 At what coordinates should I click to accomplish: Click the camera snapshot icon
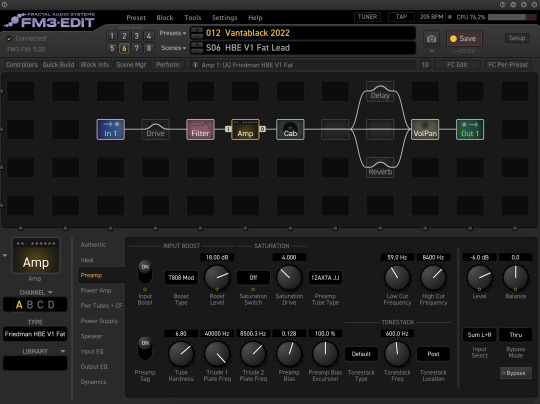(x=431, y=39)
